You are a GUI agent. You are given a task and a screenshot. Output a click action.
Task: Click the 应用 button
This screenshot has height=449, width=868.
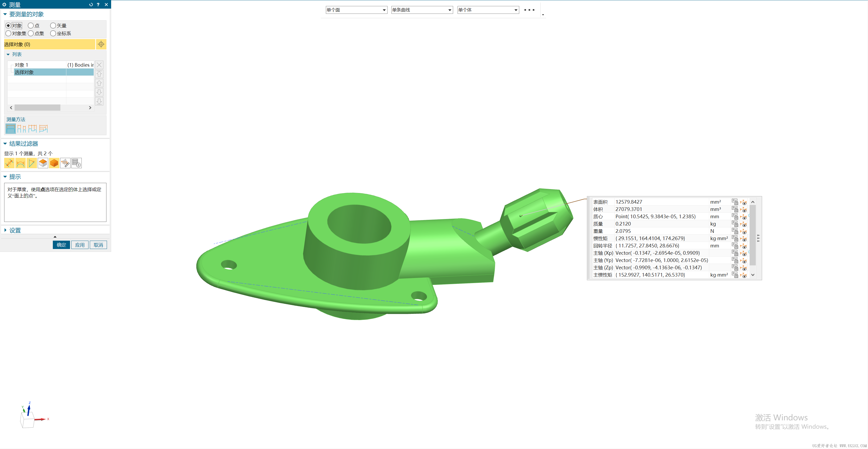80,245
